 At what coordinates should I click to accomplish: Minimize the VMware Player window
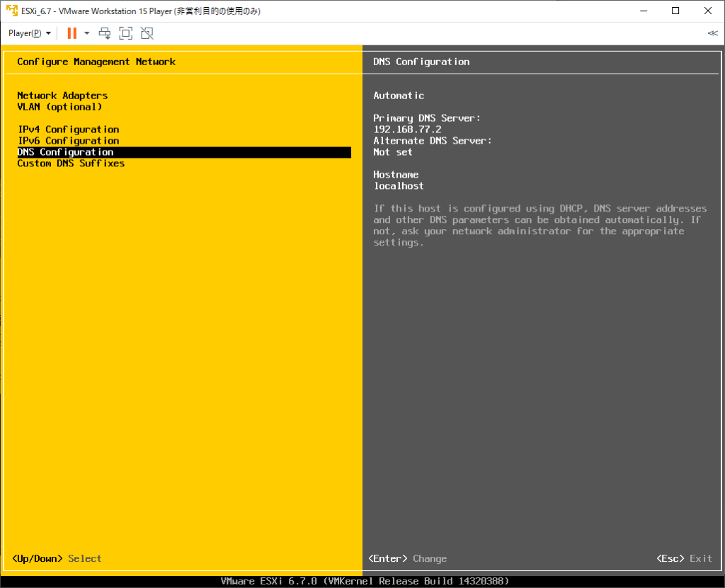pos(644,11)
